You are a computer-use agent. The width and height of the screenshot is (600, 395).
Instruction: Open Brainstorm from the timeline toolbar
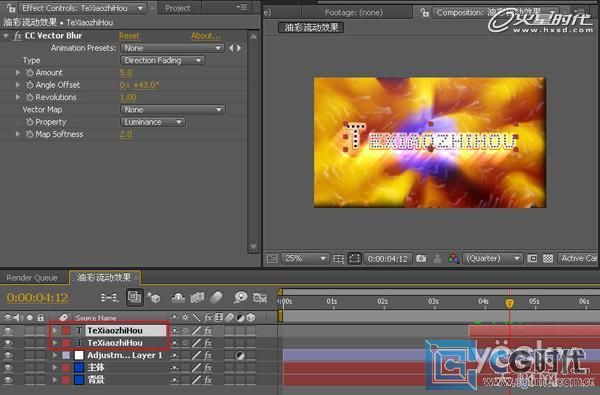[x=240, y=297]
